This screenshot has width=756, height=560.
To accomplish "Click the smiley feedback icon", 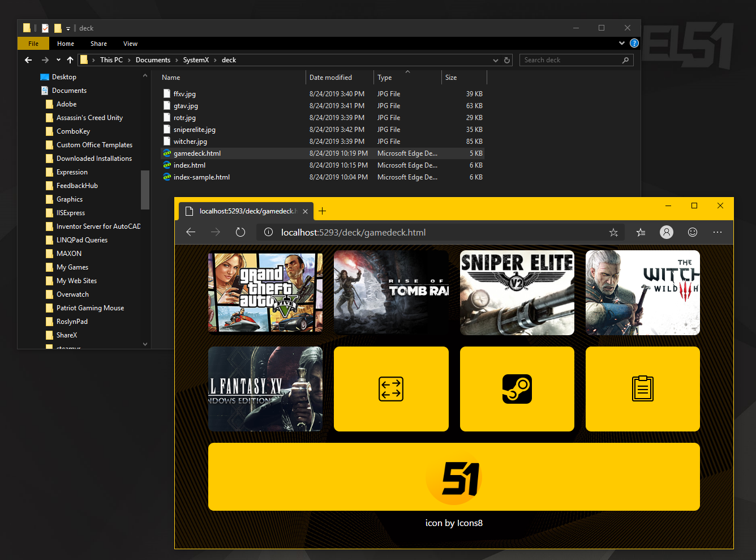I will pyautogui.click(x=692, y=232).
